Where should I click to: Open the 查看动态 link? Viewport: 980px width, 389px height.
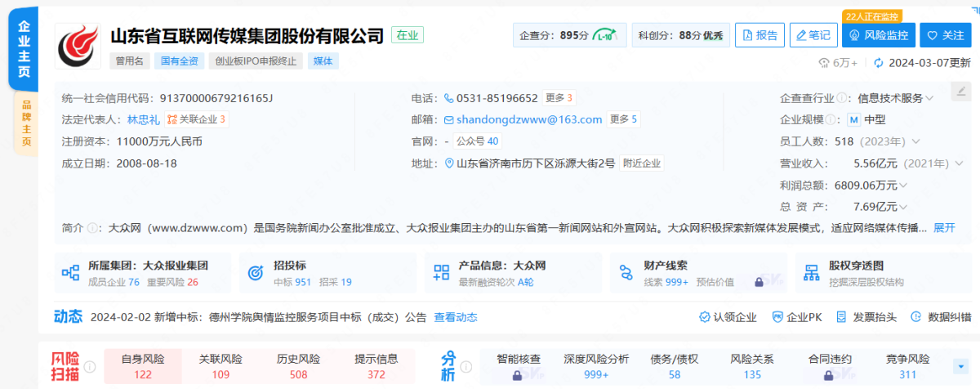[456, 317]
